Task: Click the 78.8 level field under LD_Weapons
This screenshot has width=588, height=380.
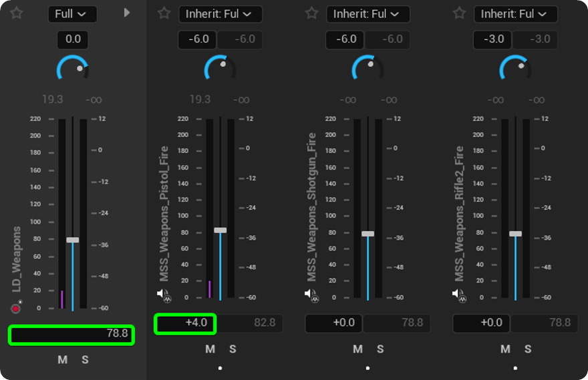Action: [71, 335]
